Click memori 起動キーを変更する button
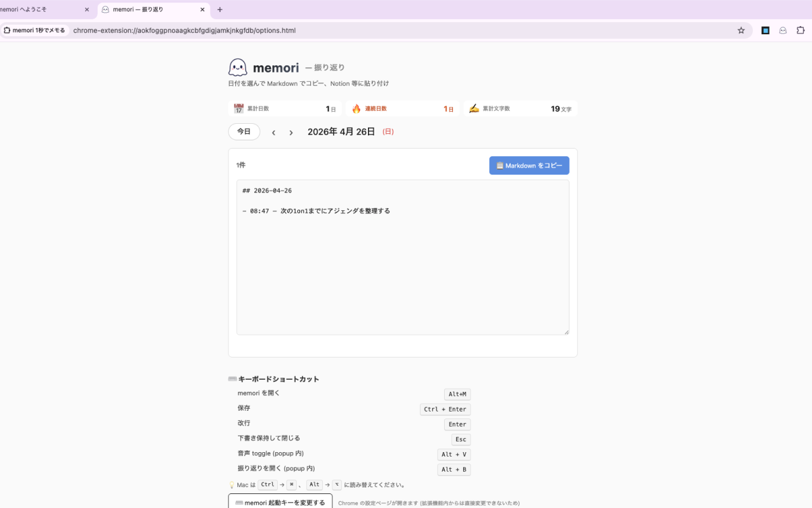Screen dimensions: 812x508 (x=280, y=502)
